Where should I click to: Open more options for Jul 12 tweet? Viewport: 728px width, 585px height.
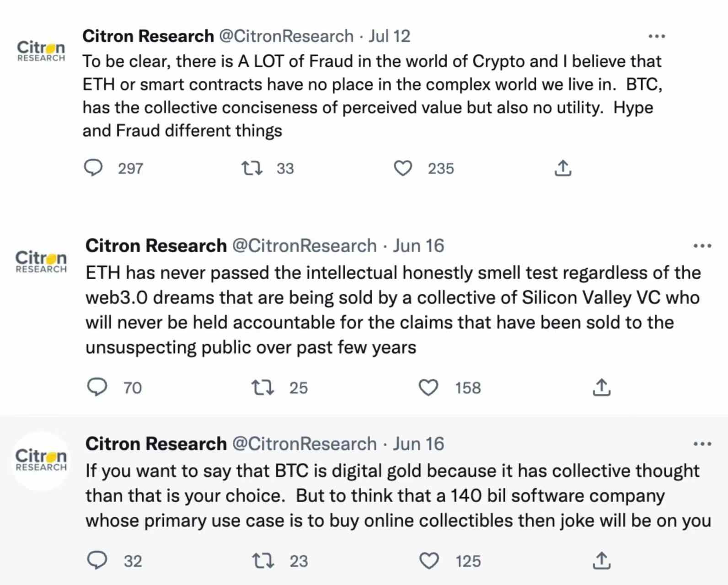pyautogui.click(x=657, y=36)
